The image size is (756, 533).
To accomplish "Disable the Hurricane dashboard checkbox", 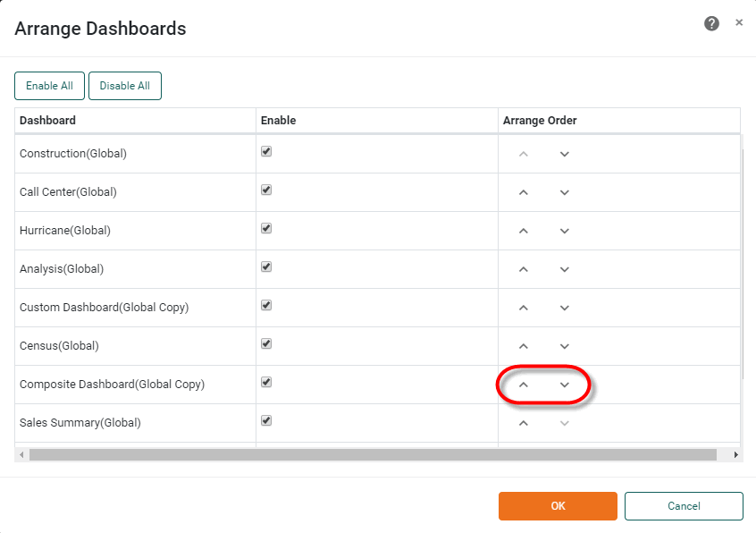I will (x=265, y=228).
